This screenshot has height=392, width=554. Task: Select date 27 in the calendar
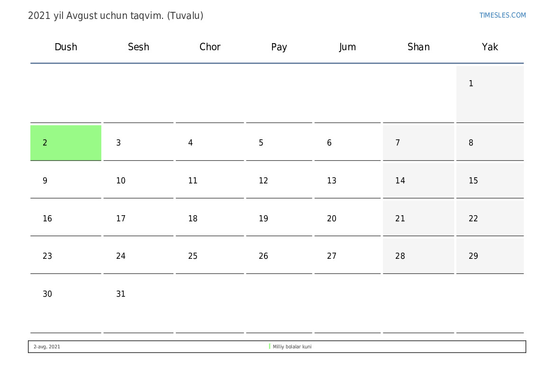click(347, 256)
